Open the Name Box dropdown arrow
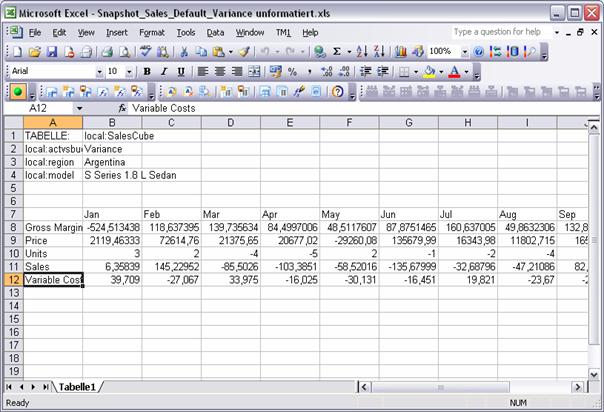This screenshot has width=604, height=412. pyautogui.click(x=79, y=108)
